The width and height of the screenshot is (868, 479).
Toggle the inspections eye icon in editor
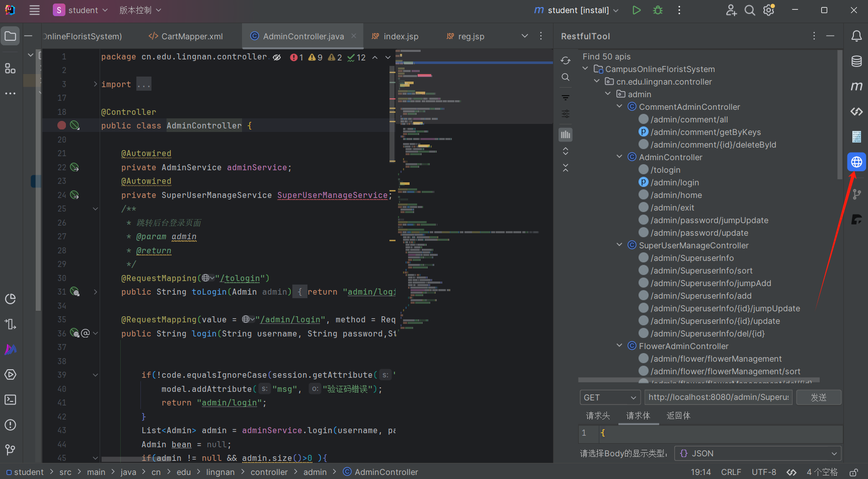coord(277,57)
